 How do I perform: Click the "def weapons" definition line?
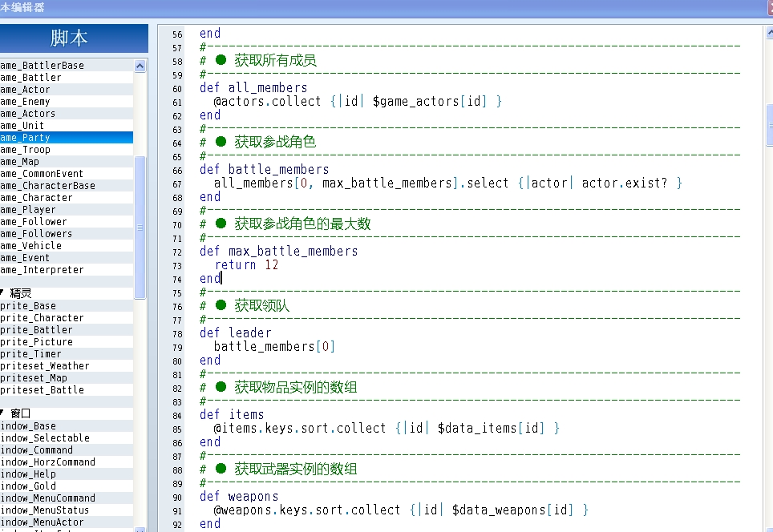(x=239, y=497)
